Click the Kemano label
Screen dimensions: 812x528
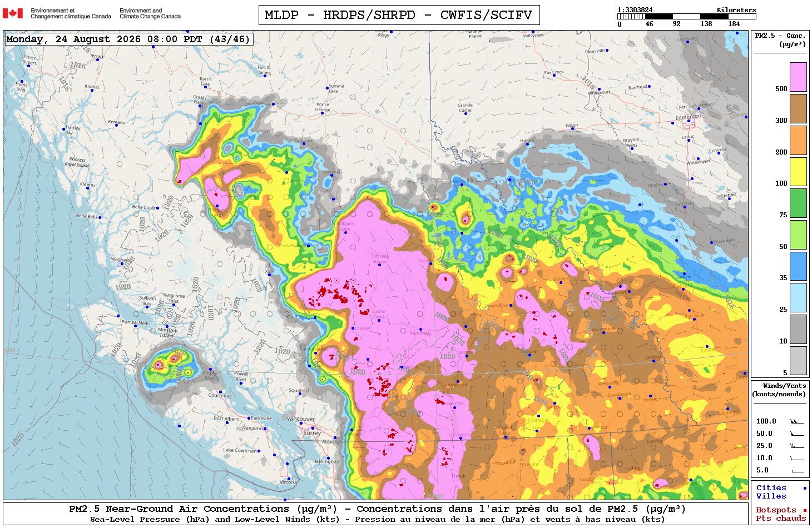(x=116, y=122)
